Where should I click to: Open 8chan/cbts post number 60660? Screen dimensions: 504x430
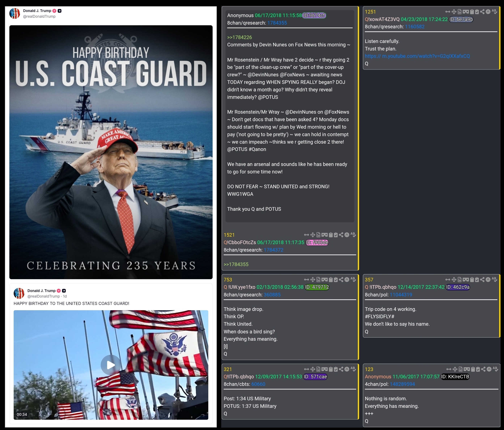point(258,384)
